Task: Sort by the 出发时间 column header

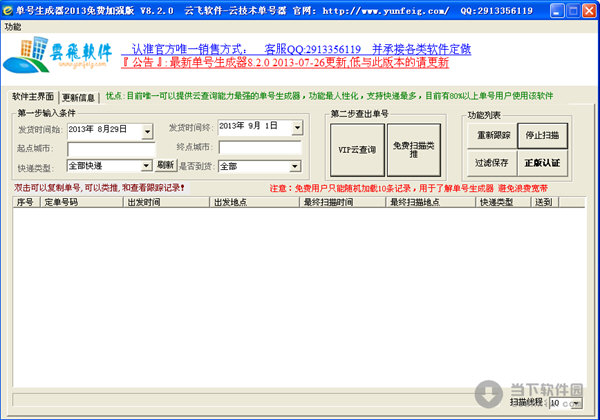Action: [166, 202]
